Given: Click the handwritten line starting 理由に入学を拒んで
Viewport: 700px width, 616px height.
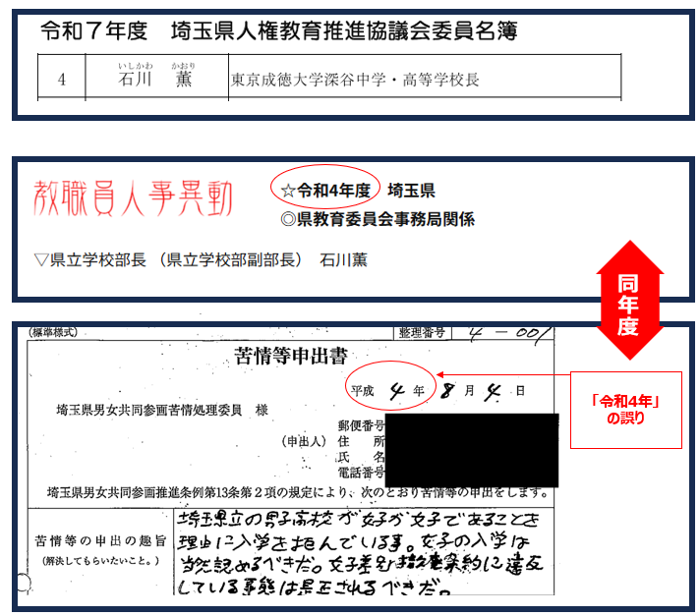Looking at the screenshot, I should pyautogui.click(x=353, y=542).
